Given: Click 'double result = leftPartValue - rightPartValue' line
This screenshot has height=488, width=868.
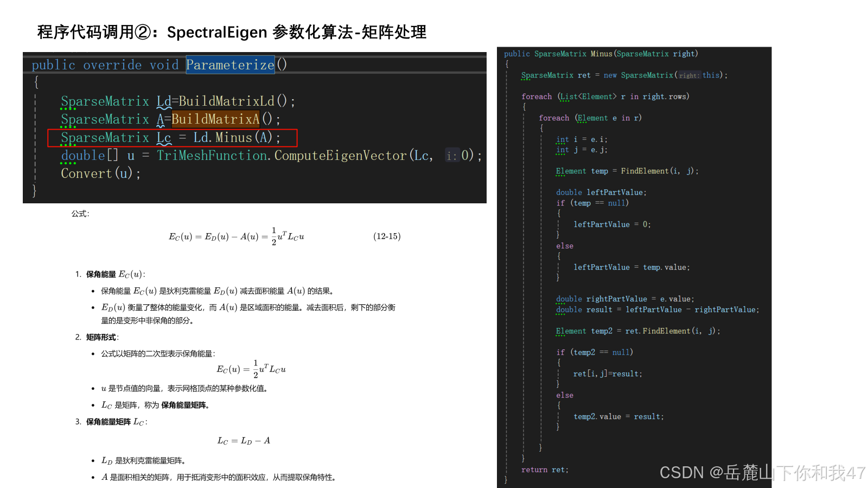Looking at the screenshot, I should pyautogui.click(x=658, y=310).
